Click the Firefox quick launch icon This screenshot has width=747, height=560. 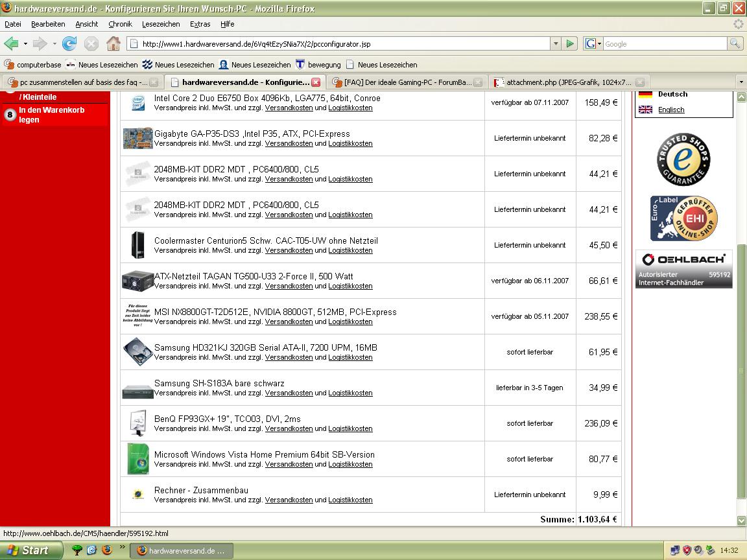click(107, 550)
